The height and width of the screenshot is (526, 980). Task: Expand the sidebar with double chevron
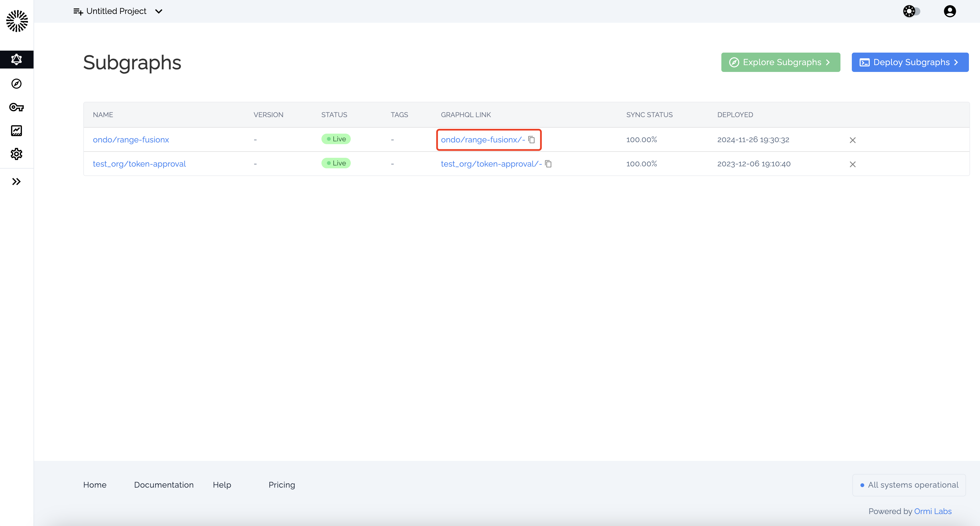click(x=16, y=182)
